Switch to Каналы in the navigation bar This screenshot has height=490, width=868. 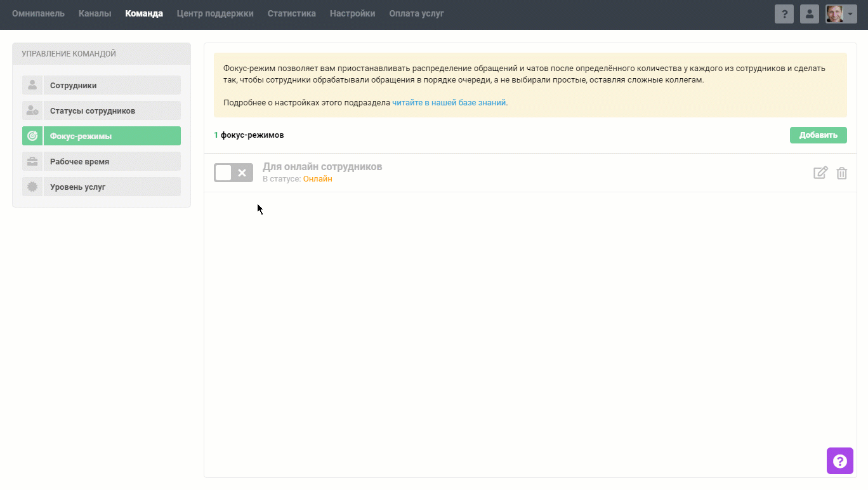click(95, 13)
